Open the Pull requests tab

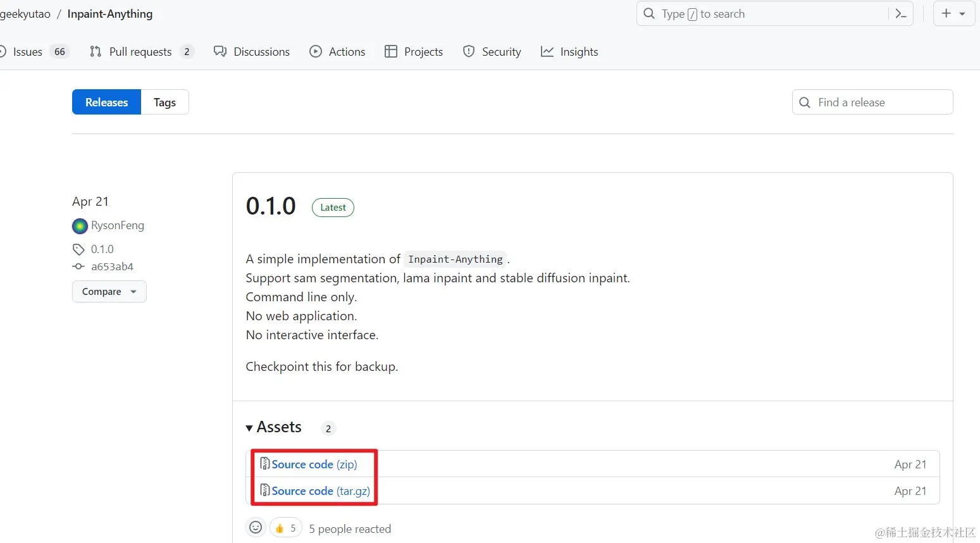coord(141,52)
